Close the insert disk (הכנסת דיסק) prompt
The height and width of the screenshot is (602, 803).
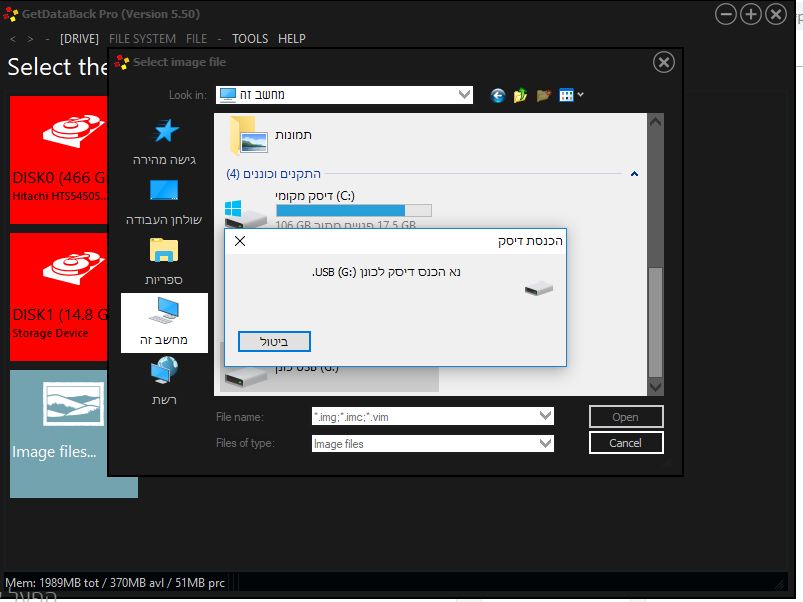coord(240,241)
